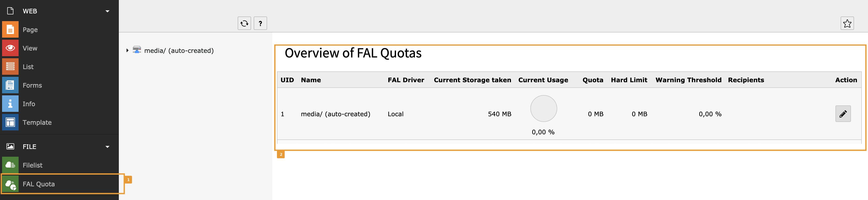868x200 pixels.
Task: Open the View module
Action: (30, 48)
